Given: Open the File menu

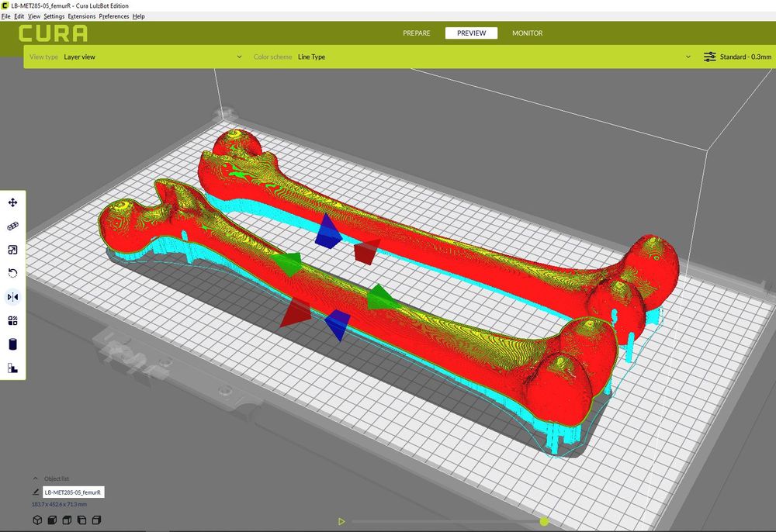Looking at the screenshot, I should [x=6, y=16].
